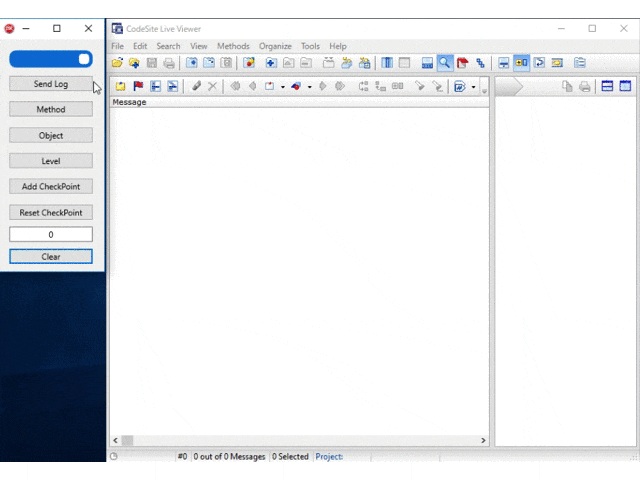Click the input field showing 0
Viewport: 640px width, 480px height.
click(51, 234)
